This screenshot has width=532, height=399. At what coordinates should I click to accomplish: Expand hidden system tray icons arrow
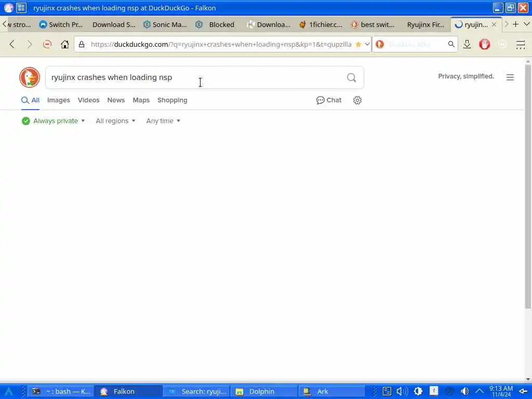coord(480,392)
